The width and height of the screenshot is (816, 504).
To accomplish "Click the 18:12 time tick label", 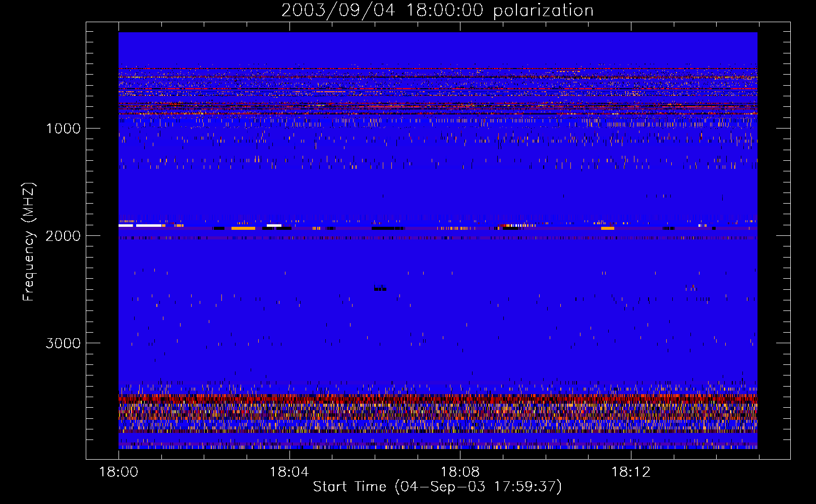I will pos(631,472).
